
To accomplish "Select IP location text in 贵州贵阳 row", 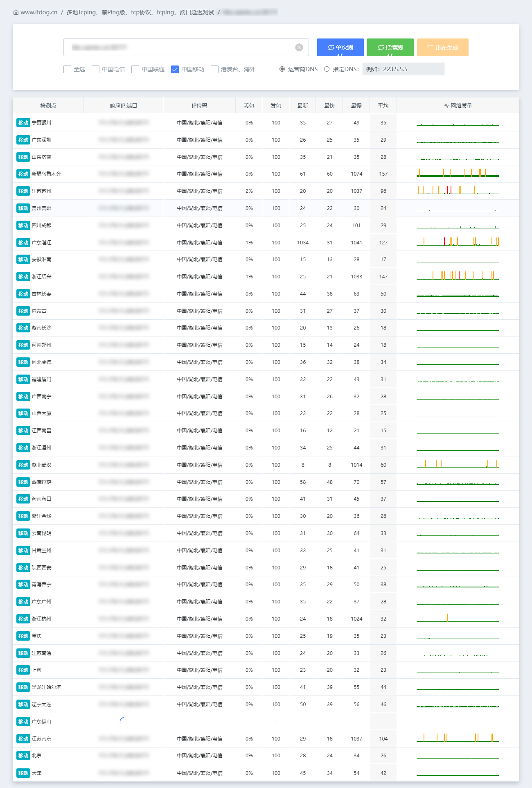I will (200, 208).
